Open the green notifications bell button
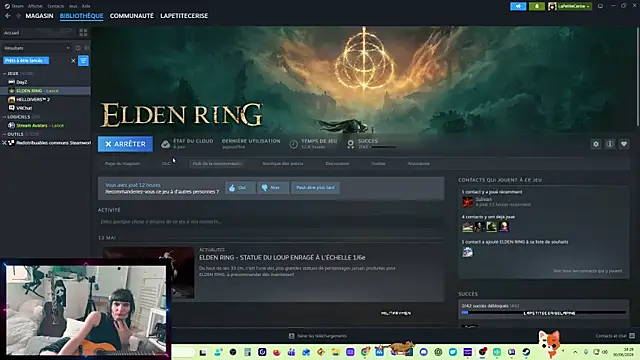The image size is (640, 360). 537,6
